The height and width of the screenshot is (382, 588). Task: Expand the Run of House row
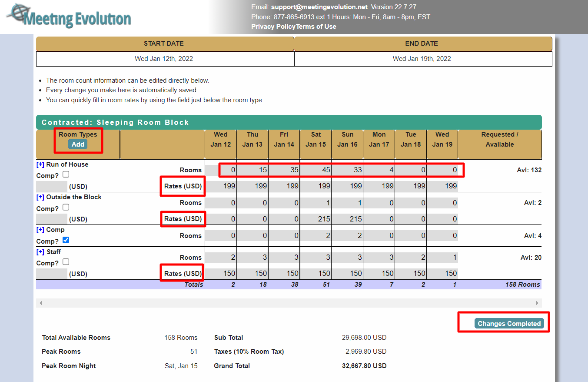point(40,164)
